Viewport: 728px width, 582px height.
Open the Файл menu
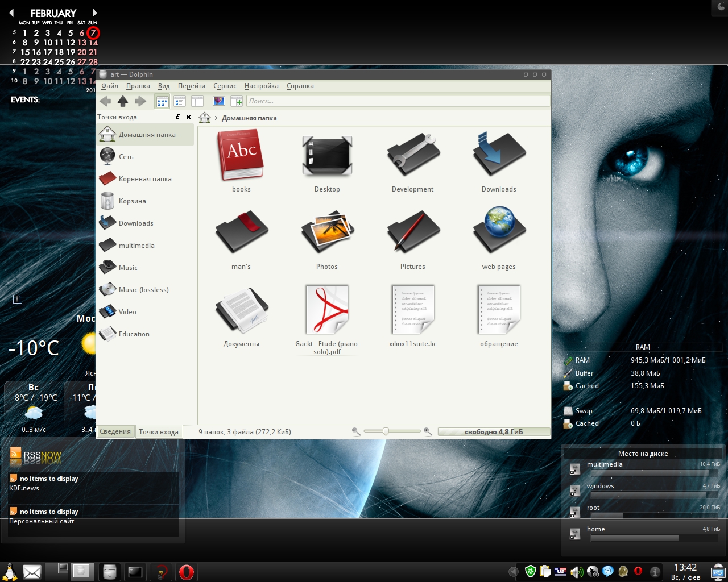tap(110, 86)
